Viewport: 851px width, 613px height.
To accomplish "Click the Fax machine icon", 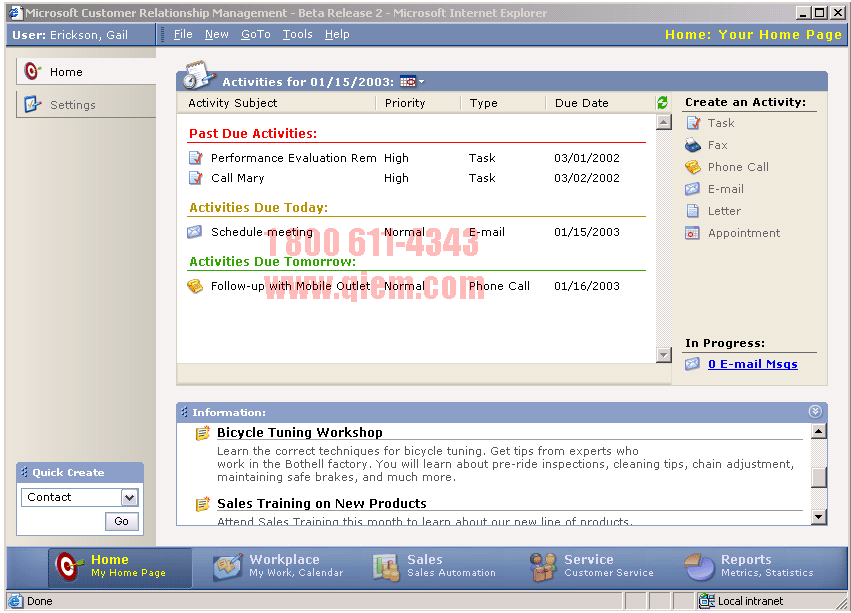I will point(693,145).
